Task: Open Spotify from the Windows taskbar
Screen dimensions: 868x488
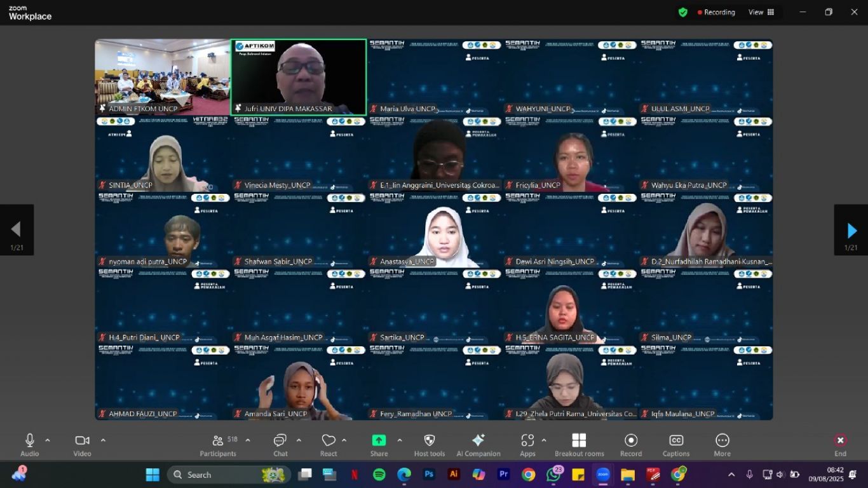Action: pos(379,475)
